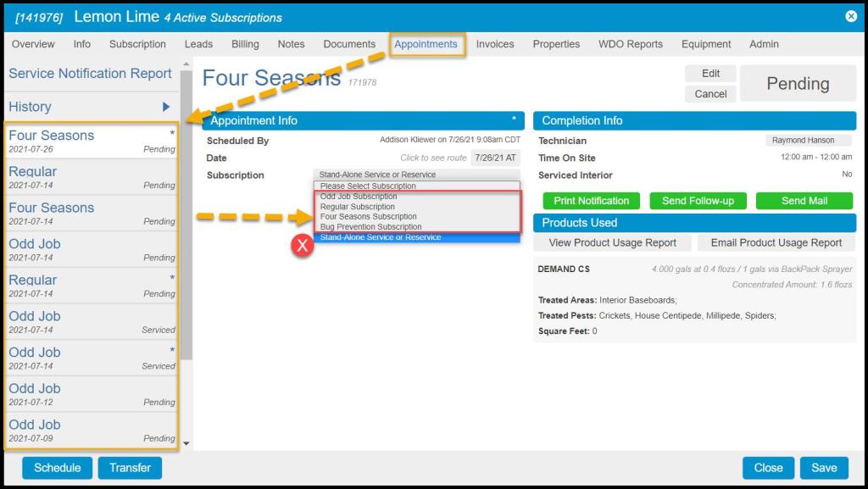This screenshot has height=489, width=868.
Task: Click the Transfer button
Action: (130, 468)
